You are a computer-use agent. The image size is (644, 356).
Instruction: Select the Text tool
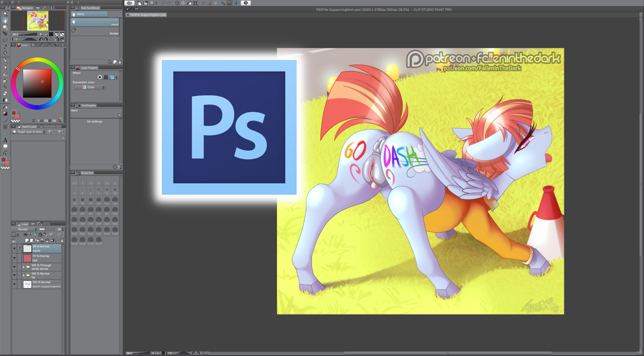5,140
